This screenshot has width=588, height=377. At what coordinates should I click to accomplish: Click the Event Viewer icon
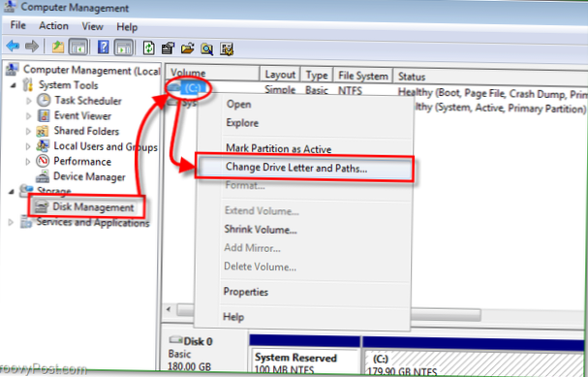(x=44, y=115)
